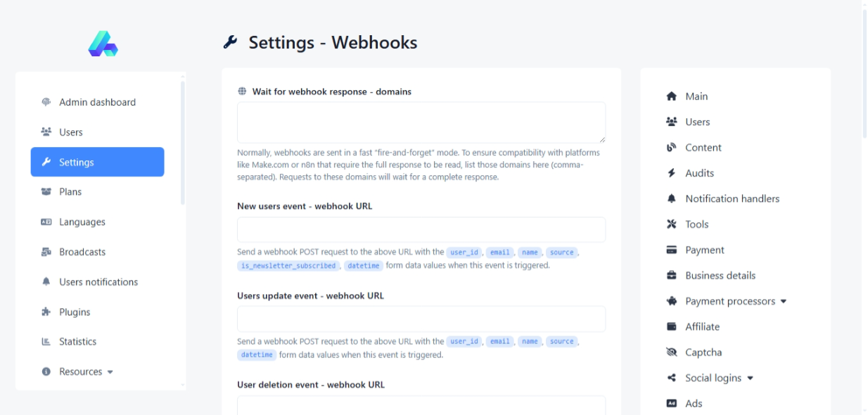Click the Statistics chart icon
Image resolution: width=868 pixels, height=415 pixels.
[x=46, y=342]
